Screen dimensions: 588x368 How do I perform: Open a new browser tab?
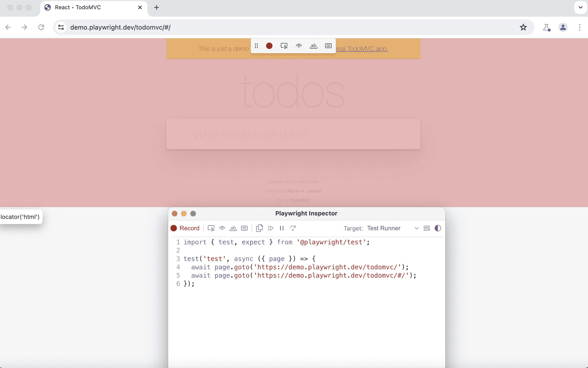click(x=156, y=8)
